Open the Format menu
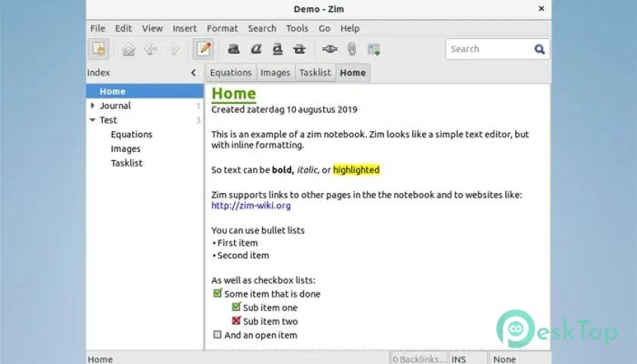The image size is (637, 364). click(222, 28)
